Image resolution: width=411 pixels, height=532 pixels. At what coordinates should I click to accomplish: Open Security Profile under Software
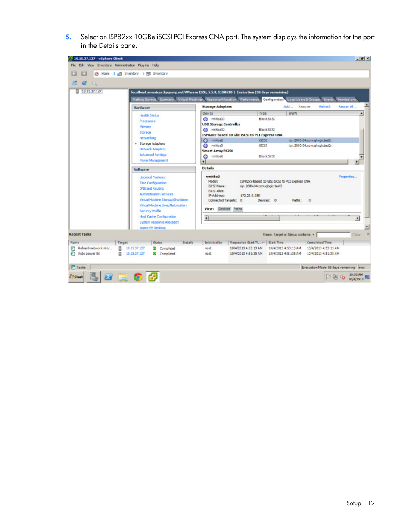tap(150, 211)
